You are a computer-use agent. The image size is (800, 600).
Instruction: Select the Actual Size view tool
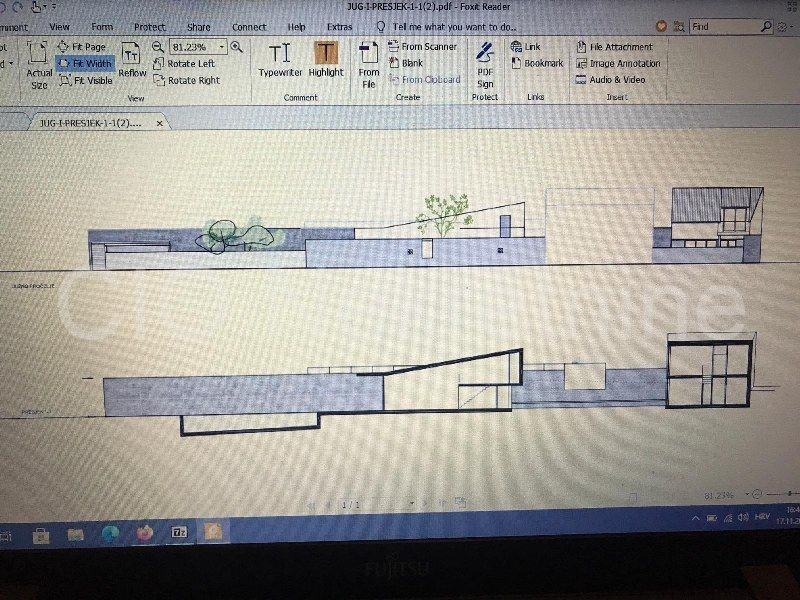point(38,65)
